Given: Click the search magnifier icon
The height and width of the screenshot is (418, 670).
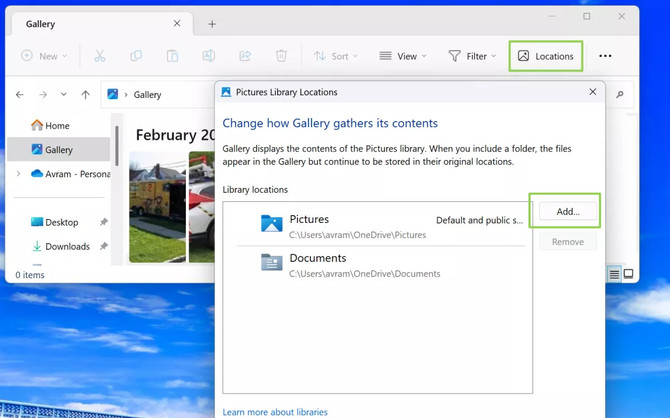Looking at the screenshot, I should point(620,94).
